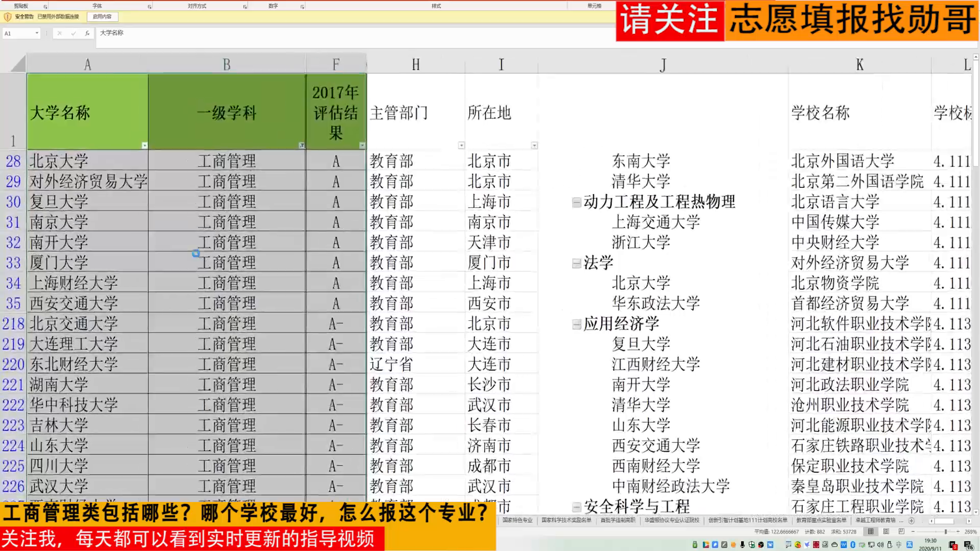Click the security warning shield icon

7,16
